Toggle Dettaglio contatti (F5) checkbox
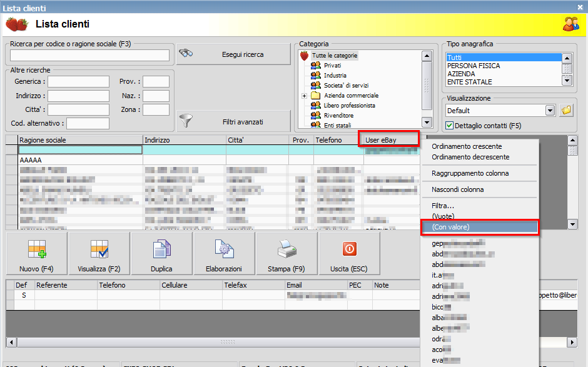588x367 pixels. click(449, 126)
